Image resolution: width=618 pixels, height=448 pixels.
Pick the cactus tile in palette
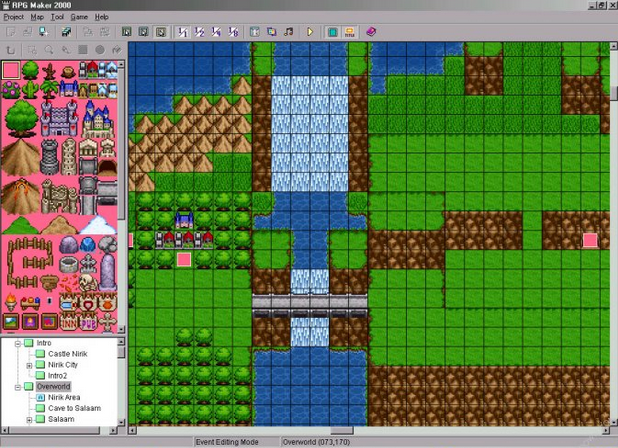point(30,89)
